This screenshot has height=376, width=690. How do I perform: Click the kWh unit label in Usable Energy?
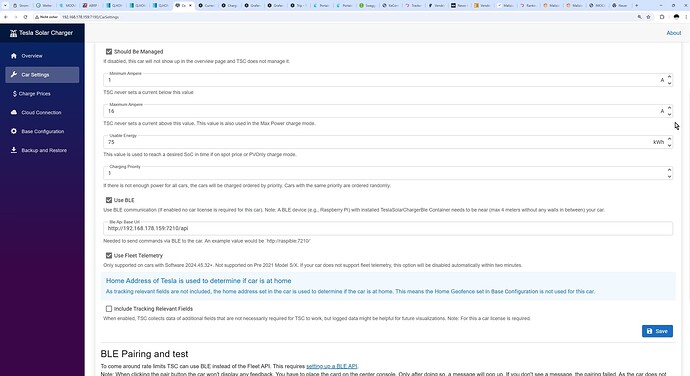(658, 142)
